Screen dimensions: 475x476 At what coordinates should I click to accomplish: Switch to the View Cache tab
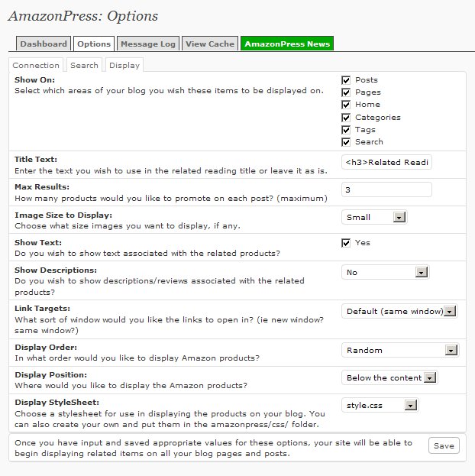(x=210, y=44)
